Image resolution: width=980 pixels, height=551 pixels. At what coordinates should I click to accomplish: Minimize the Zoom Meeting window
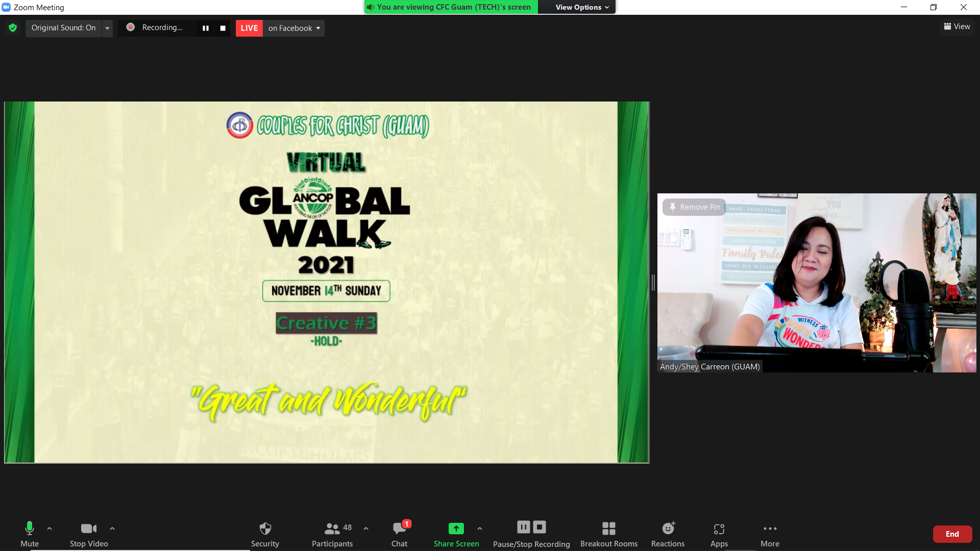pyautogui.click(x=904, y=7)
